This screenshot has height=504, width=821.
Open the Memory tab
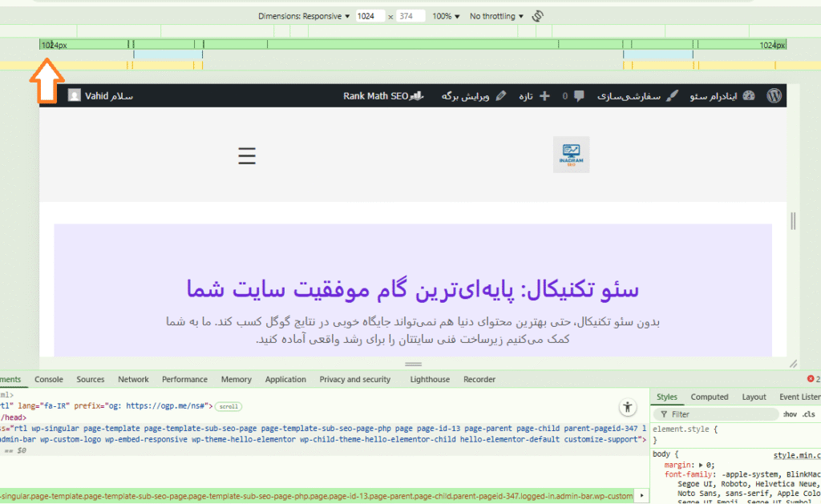tap(237, 380)
